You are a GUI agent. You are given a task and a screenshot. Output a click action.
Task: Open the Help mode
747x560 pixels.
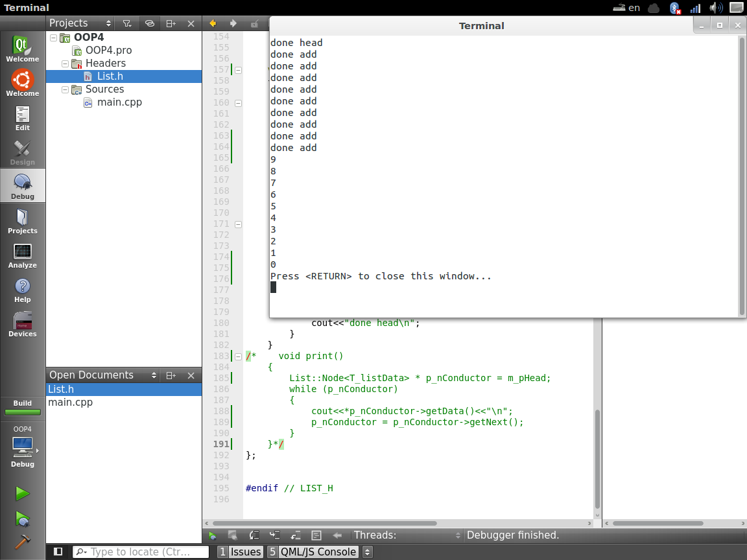click(22, 290)
